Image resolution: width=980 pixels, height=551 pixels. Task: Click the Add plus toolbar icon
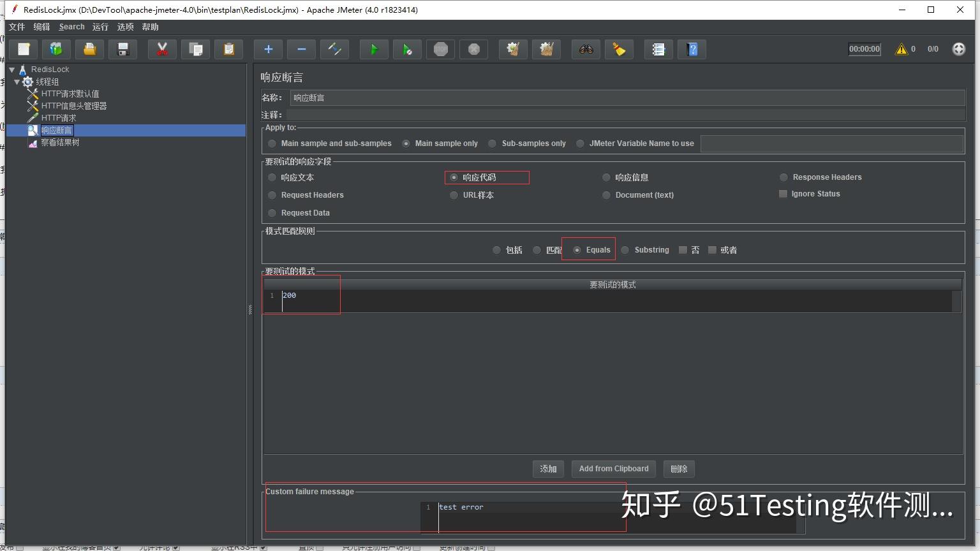[268, 49]
